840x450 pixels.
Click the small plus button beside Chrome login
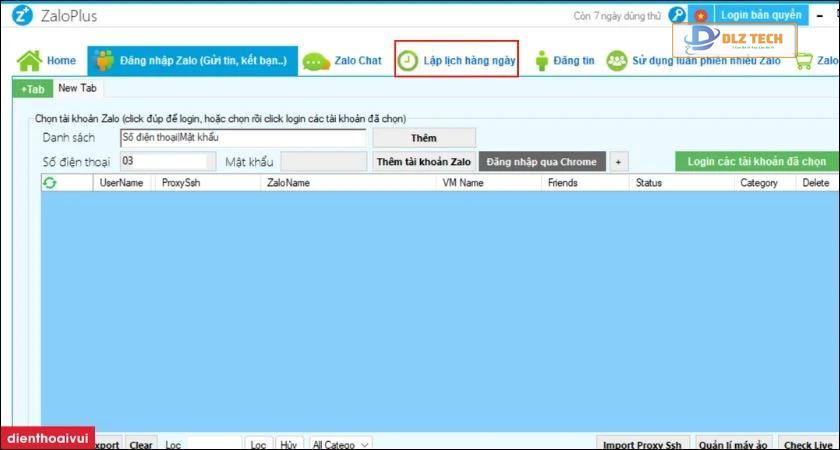(x=618, y=162)
